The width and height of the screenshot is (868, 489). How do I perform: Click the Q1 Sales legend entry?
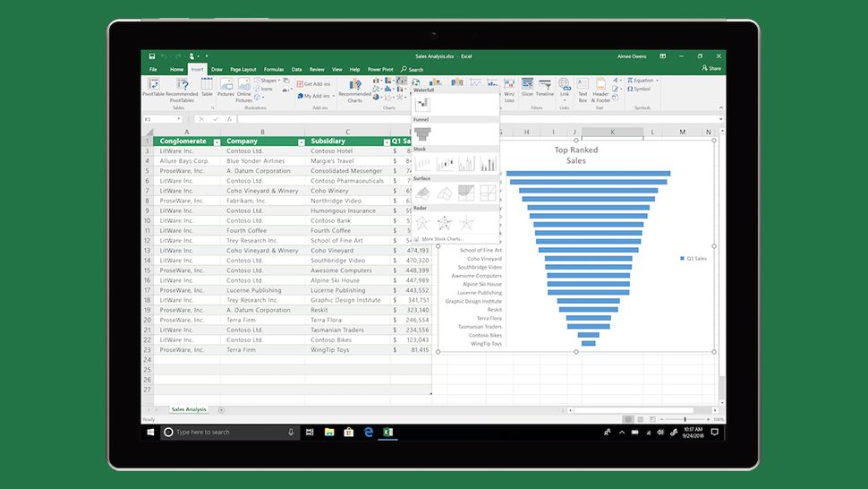[x=694, y=259]
